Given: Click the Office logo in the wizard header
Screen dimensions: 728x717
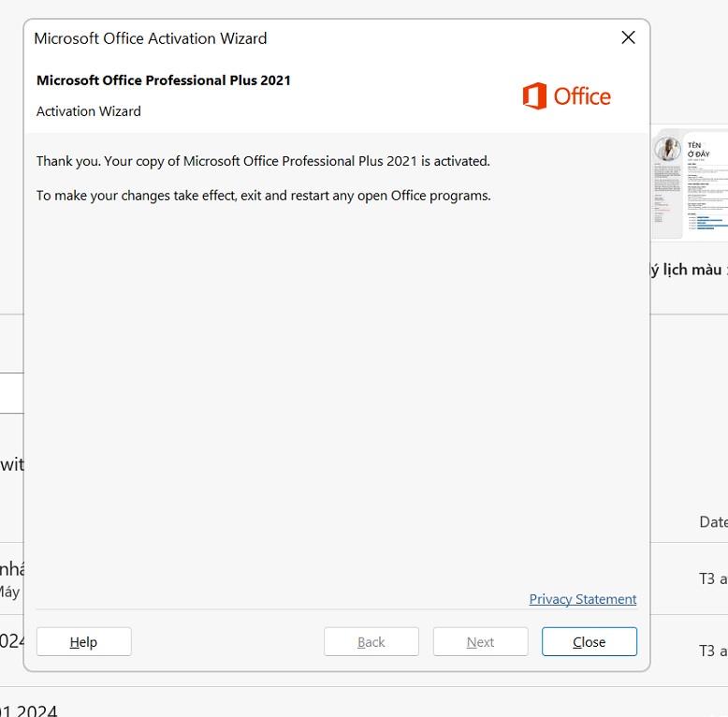Looking at the screenshot, I should pyautogui.click(x=566, y=96).
